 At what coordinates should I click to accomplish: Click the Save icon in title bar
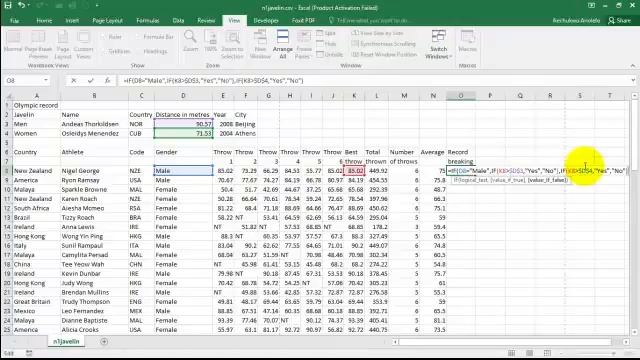tap(8, 5)
